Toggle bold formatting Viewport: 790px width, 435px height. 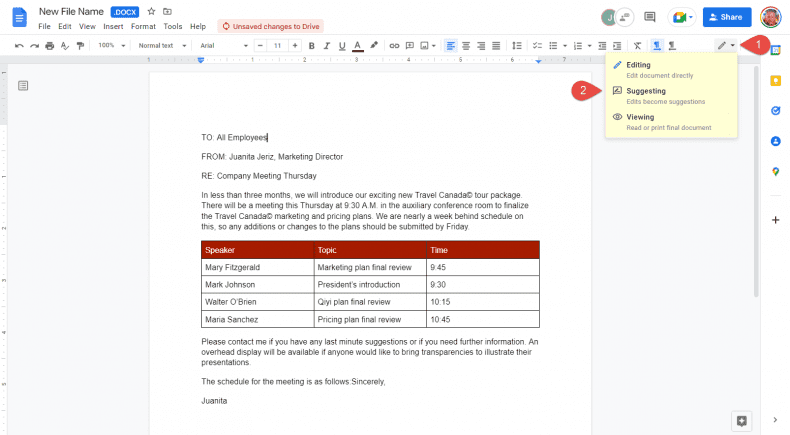pyautogui.click(x=312, y=45)
